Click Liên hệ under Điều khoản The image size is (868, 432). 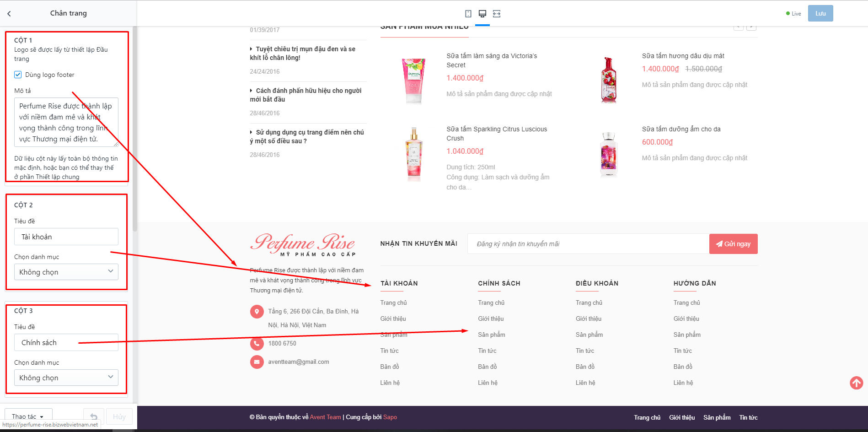click(585, 383)
